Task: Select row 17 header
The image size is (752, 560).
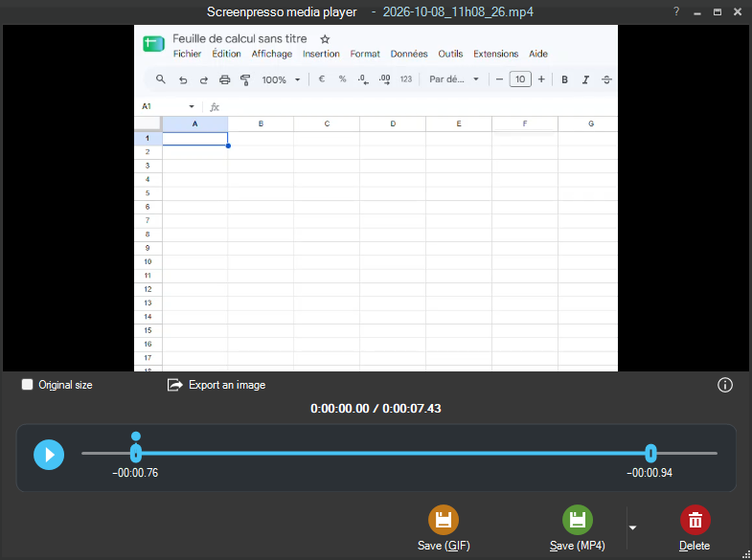Action: pyautogui.click(x=148, y=358)
